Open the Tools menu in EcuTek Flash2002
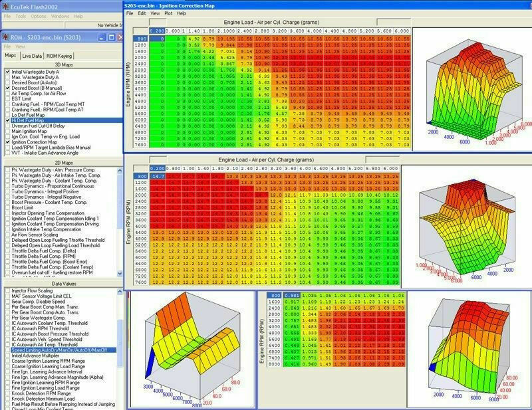Viewport: 532px width, 410px height. pyautogui.click(x=21, y=16)
